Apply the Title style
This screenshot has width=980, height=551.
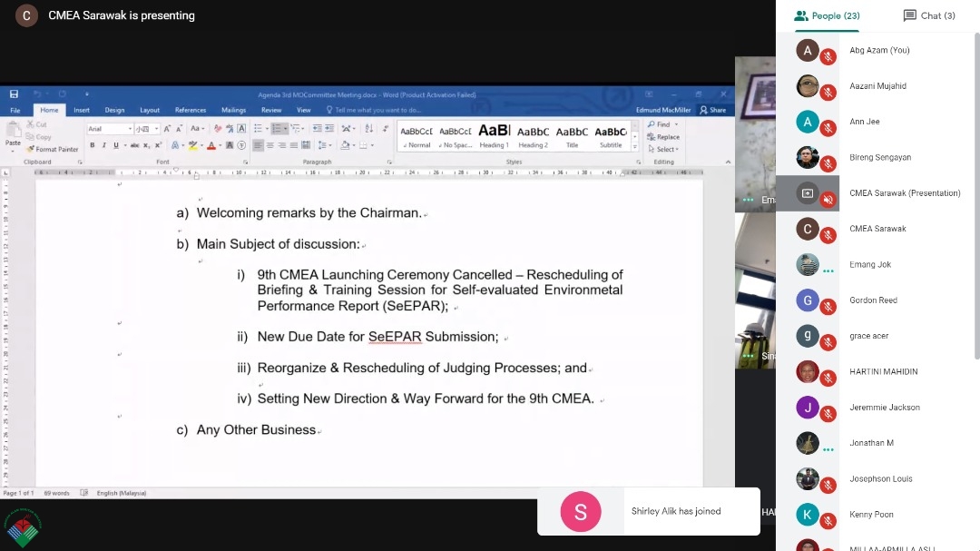click(x=572, y=136)
